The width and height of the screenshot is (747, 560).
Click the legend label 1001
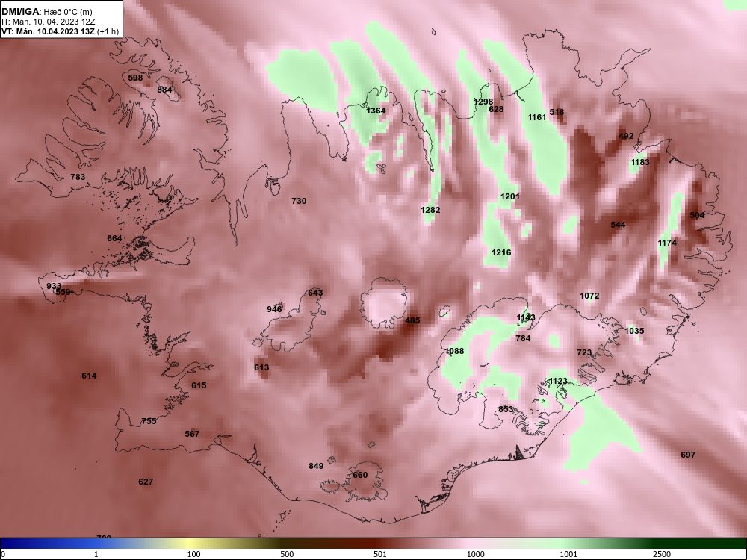568,554
